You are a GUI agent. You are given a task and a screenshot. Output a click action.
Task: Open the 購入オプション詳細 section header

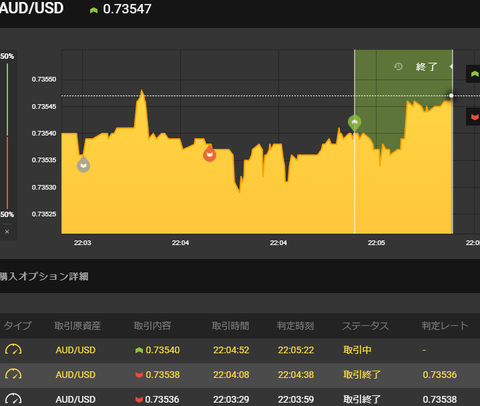tap(44, 276)
